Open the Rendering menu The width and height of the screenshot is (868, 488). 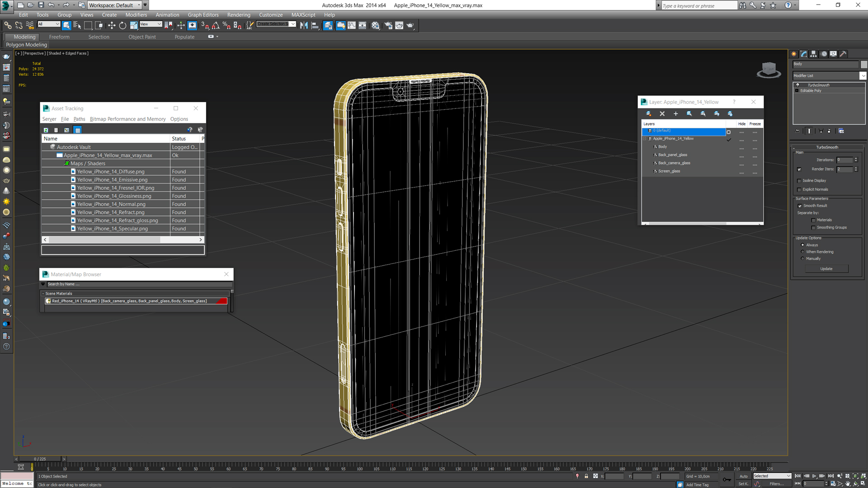click(239, 15)
